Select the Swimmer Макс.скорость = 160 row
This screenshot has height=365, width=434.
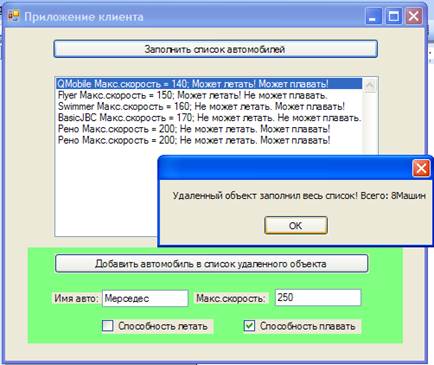209,106
